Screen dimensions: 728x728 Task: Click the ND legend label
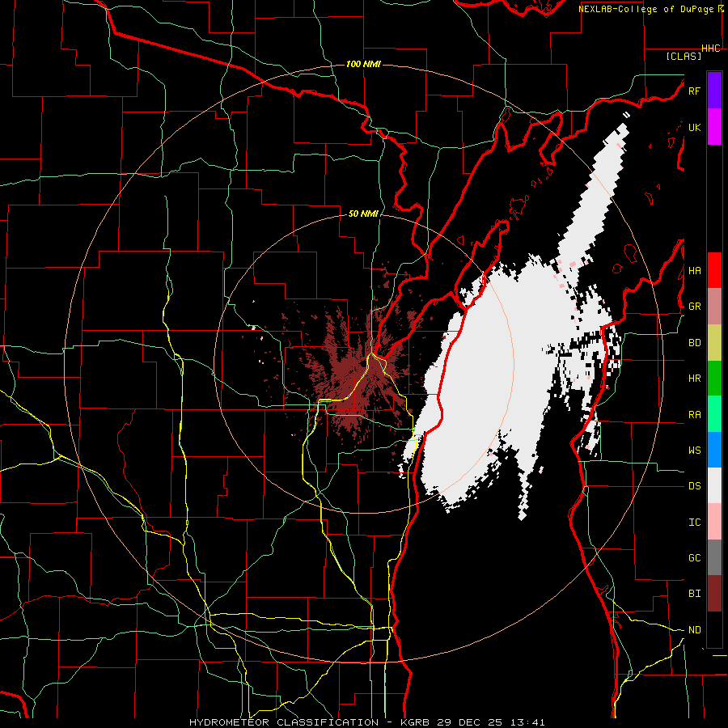[x=694, y=630]
